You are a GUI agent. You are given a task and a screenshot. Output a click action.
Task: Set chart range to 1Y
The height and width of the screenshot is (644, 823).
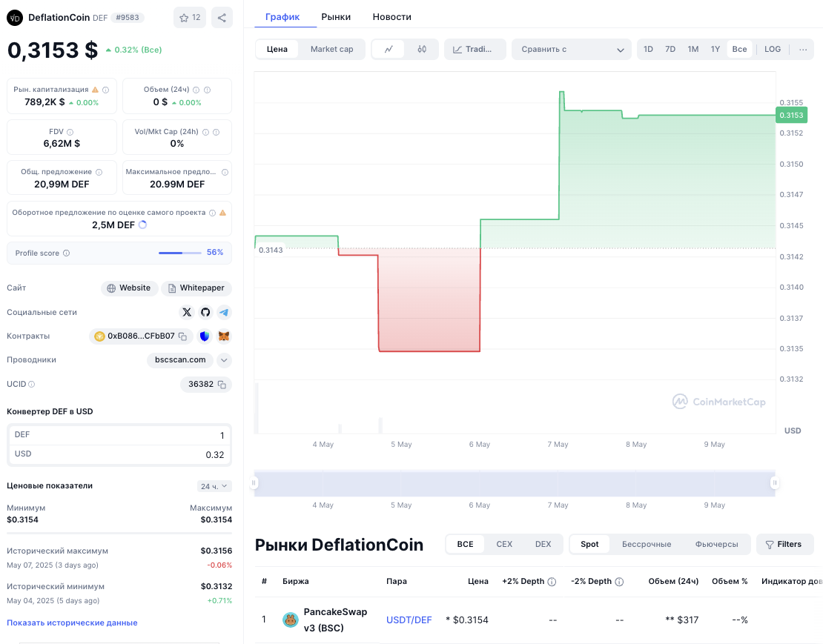pyautogui.click(x=715, y=50)
